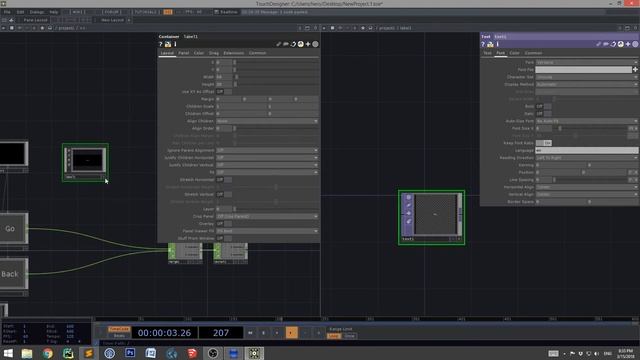640x360 pixels.
Task: Set Range Limit to Once
Action: click(x=350, y=336)
